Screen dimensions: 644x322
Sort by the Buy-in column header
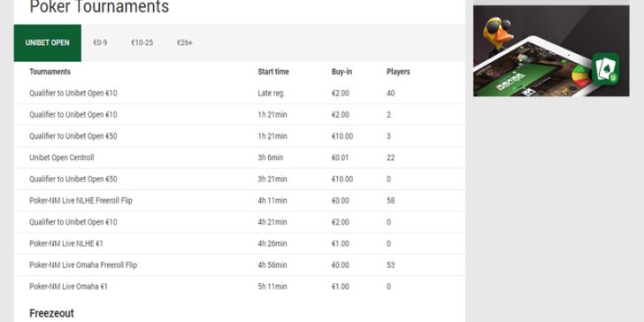point(341,72)
